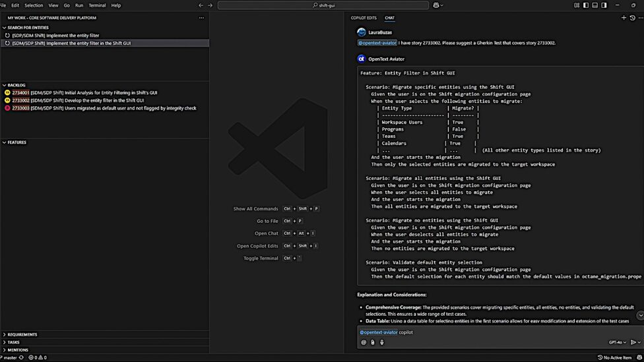Go back with the left arrow

(201, 5)
